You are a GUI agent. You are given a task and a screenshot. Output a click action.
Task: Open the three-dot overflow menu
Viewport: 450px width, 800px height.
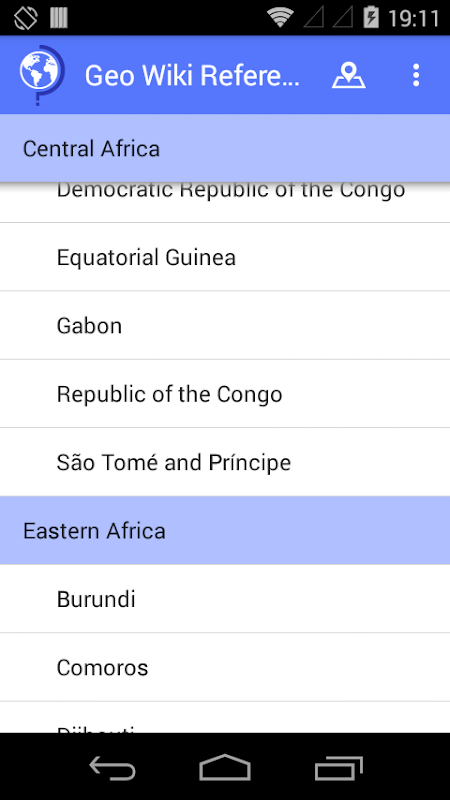[x=416, y=75]
